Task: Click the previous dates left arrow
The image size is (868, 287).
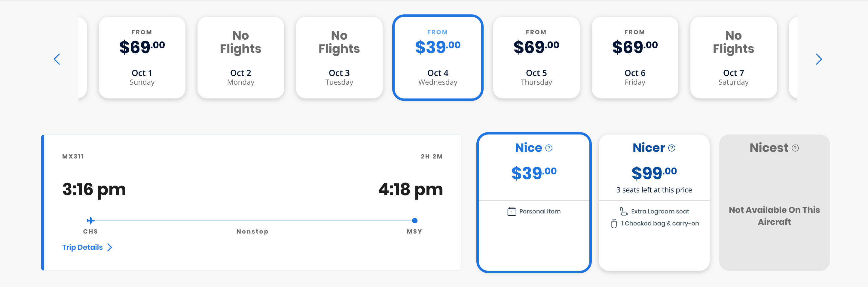Action: 57,59
